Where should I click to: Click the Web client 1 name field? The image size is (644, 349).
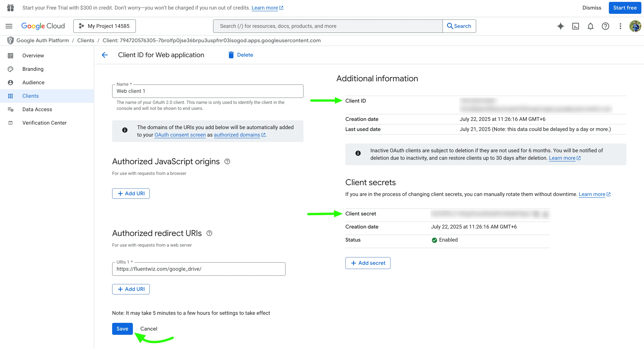tap(207, 91)
